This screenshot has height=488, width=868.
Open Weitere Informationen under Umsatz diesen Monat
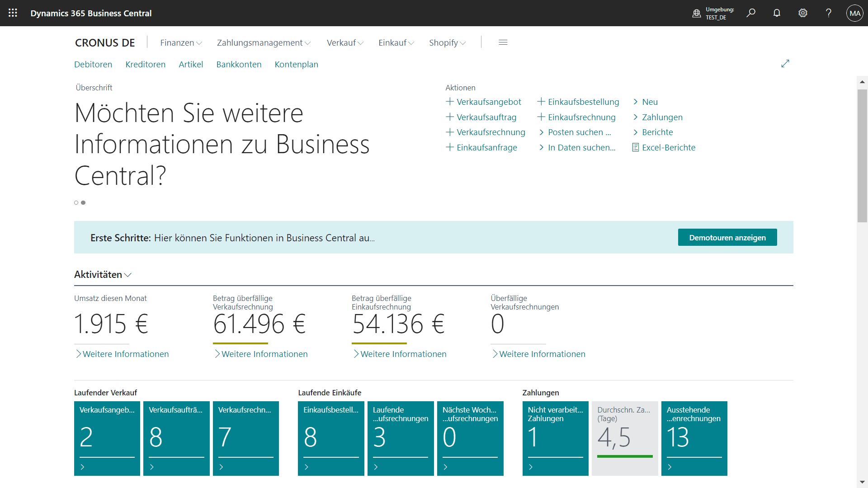pyautogui.click(x=122, y=354)
